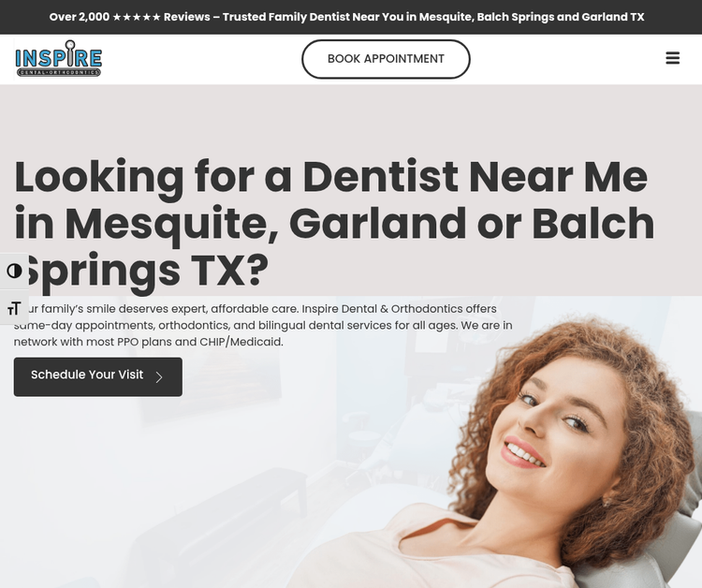
Task: Open the hamburger navigation menu
Action: [x=672, y=58]
